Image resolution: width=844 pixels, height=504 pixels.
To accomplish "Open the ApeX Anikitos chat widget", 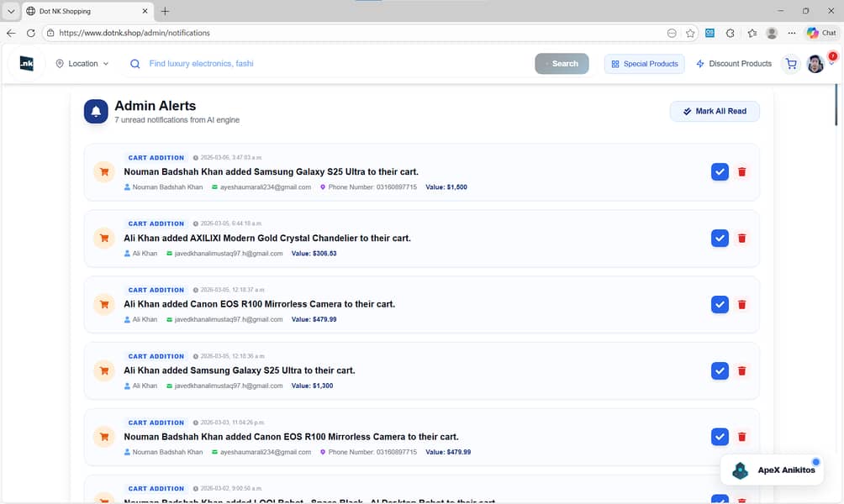I will pyautogui.click(x=772, y=470).
